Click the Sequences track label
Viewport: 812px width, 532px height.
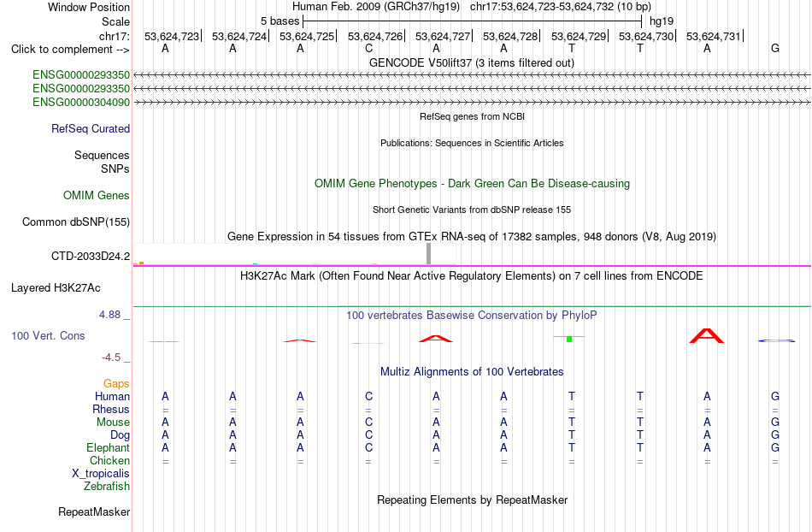(x=102, y=156)
